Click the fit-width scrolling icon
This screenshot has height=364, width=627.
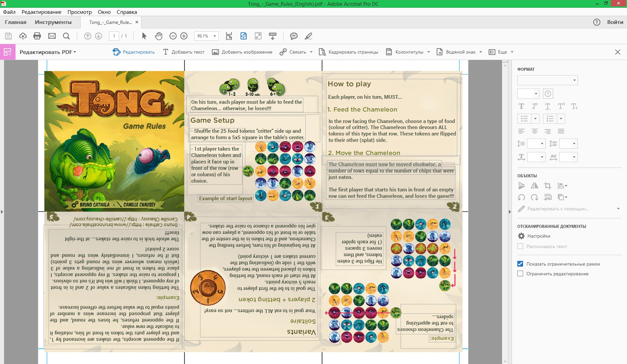pos(229,36)
